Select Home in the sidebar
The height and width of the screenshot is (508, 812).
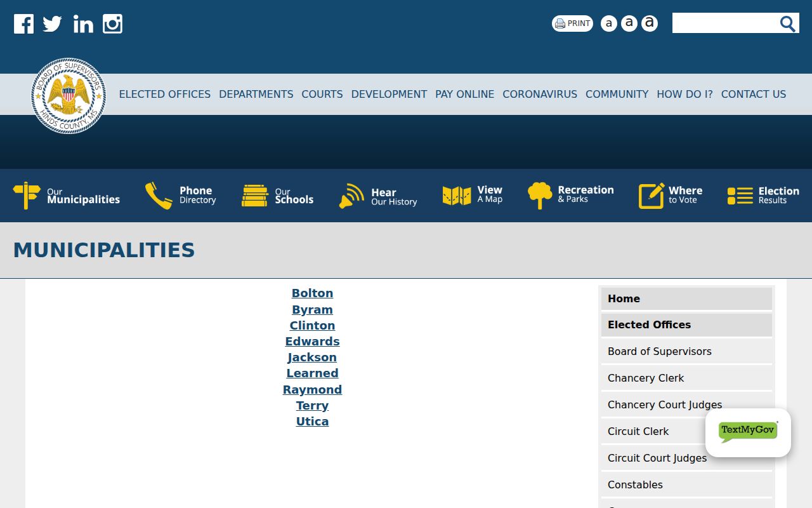click(686, 298)
